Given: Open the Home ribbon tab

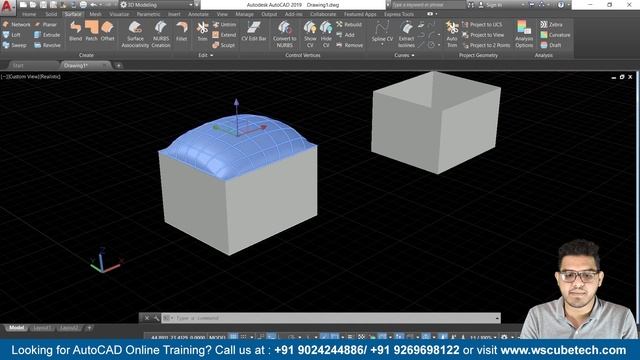Looking at the screenshot, I should (x=29, y=14).
